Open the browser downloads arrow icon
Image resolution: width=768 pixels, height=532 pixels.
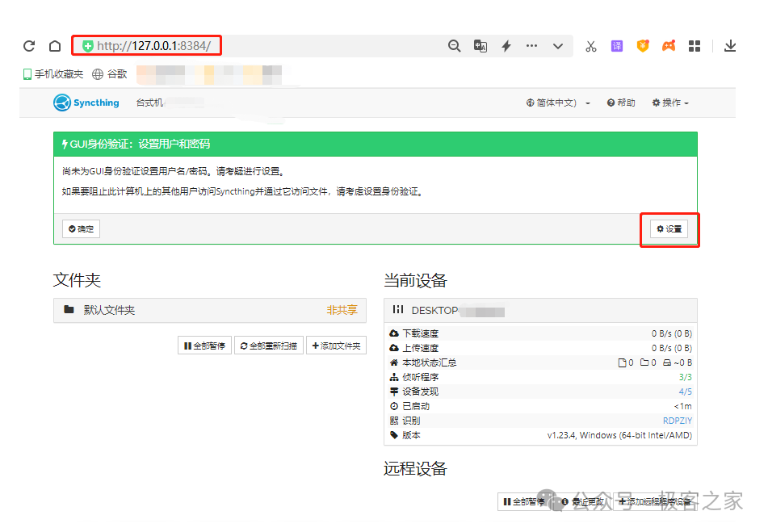(730, 46)
